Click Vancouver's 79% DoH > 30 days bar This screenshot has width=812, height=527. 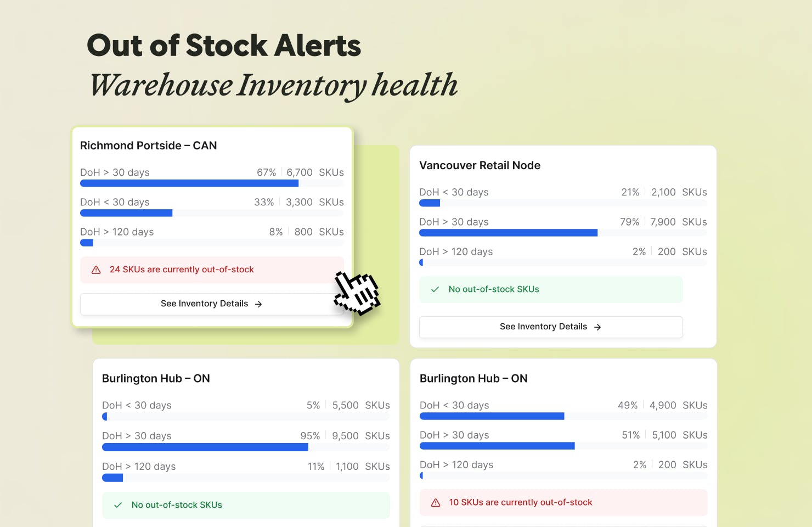[x=508, y=233]
